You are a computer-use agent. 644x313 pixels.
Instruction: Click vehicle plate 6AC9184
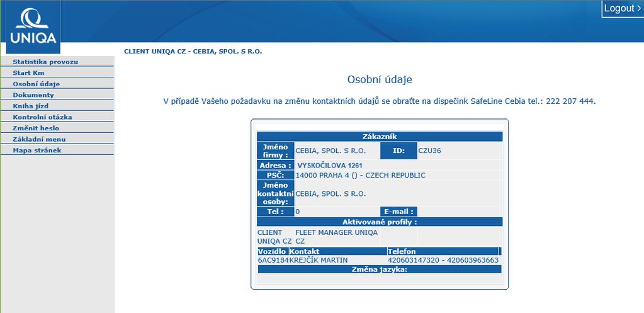pos(274,261)
